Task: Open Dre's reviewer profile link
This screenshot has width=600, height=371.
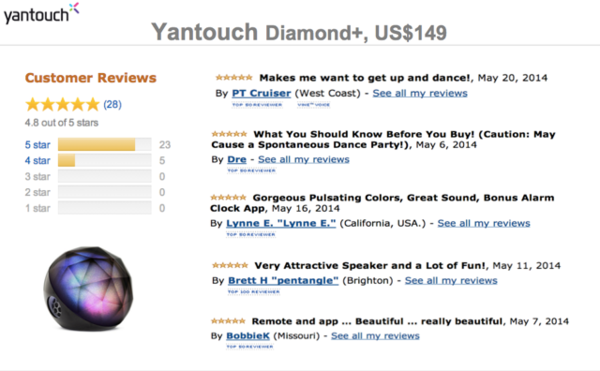Action: pos(237,159)
